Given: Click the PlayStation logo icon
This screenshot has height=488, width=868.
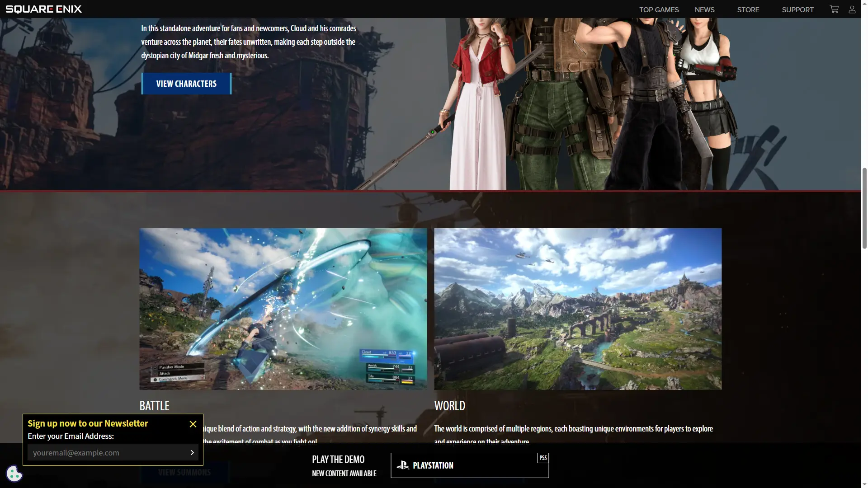Looking at the screenshot, I should click(x=402, y=465).
